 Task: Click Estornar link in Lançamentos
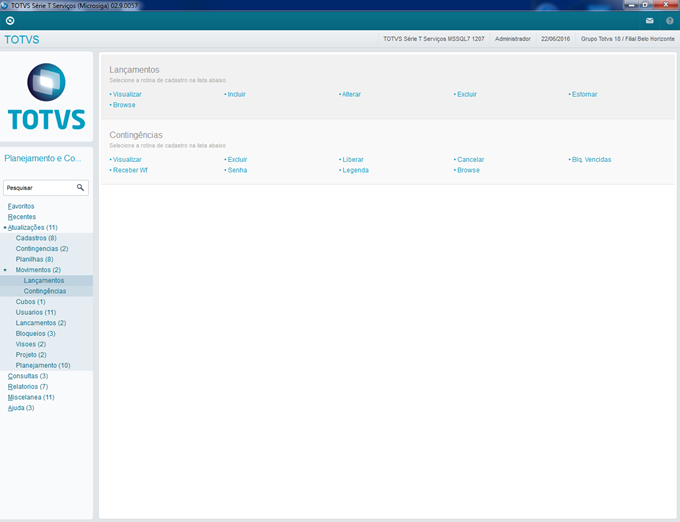click(584, 95)
